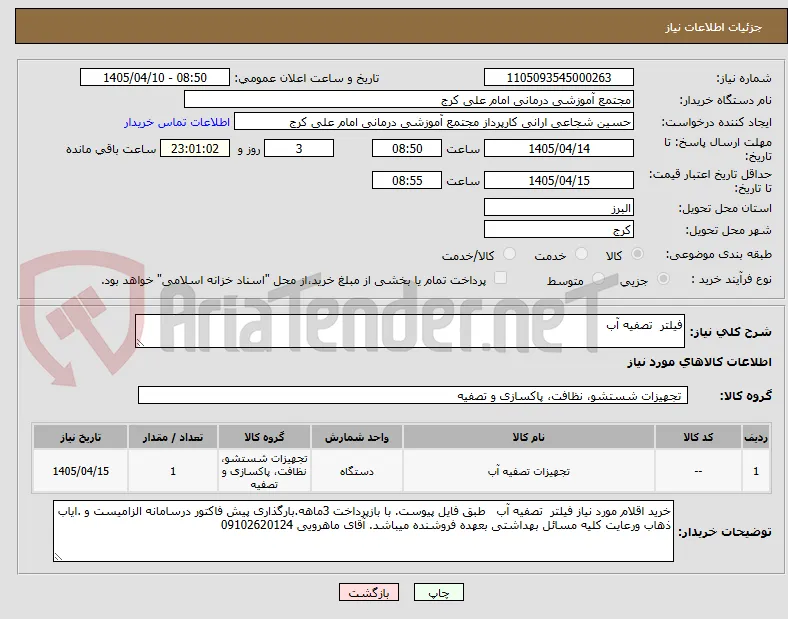
Task: Click the remaining time field 23:01:02
Action: click(x=195, y=148)
